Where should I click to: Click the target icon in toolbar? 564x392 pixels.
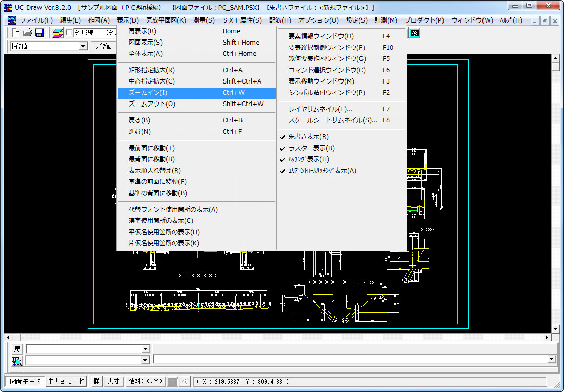pos(415,33)
